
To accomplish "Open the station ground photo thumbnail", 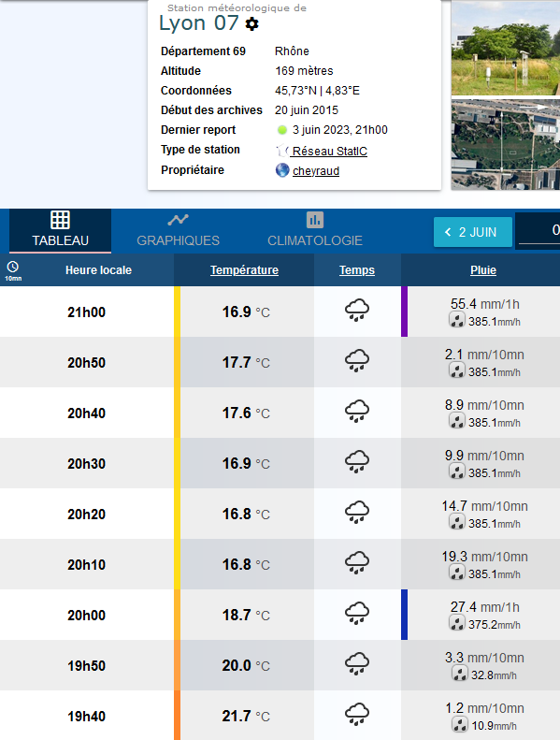I will coord(506,48).
